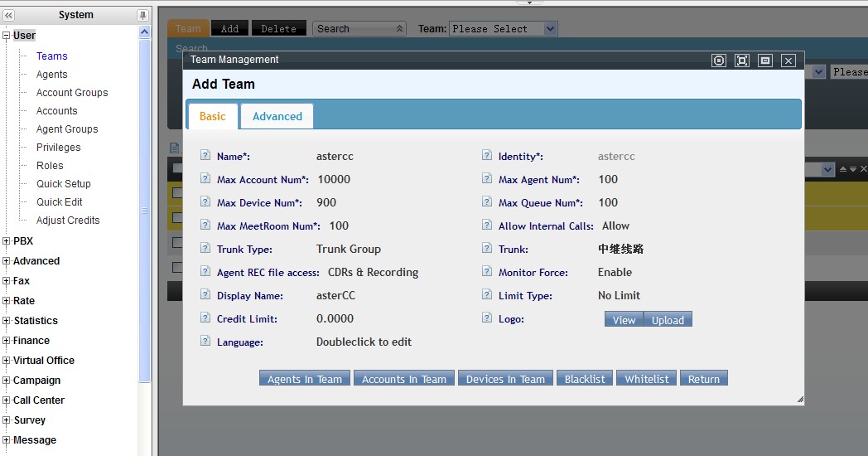Click help icon beside Trunk Type
This screenshot has width=868, height=456.
205,249
